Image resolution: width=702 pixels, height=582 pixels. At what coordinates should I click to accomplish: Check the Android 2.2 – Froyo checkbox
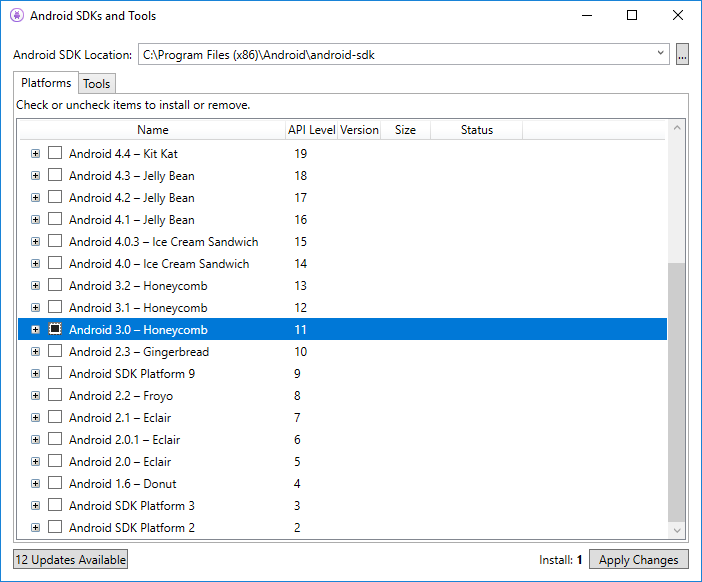click(55, 395)
